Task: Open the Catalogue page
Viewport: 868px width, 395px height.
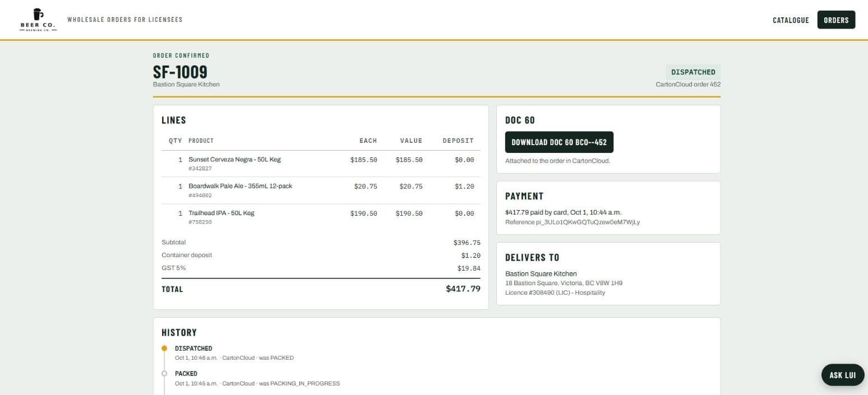Action: (x=791, y=20)
